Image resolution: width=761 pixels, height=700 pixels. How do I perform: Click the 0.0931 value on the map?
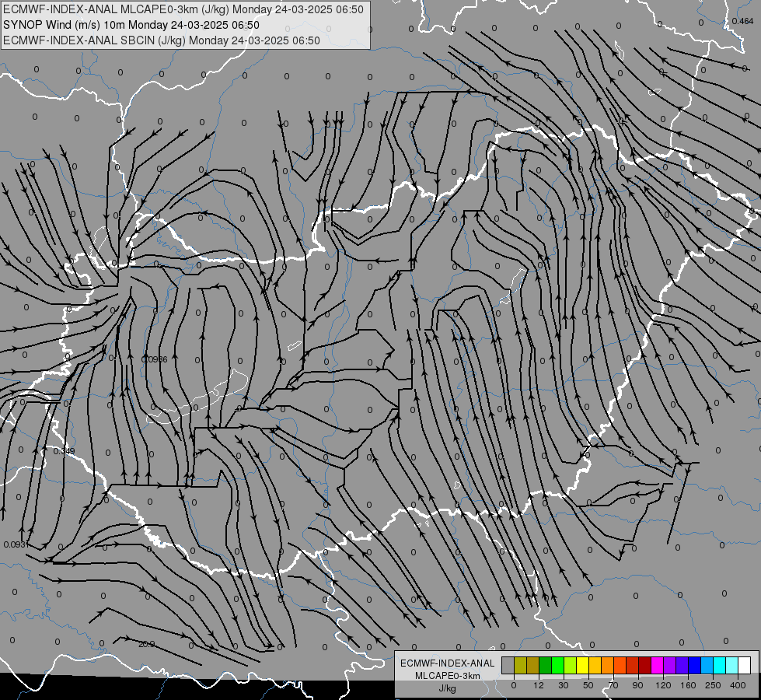coord(16,544)
